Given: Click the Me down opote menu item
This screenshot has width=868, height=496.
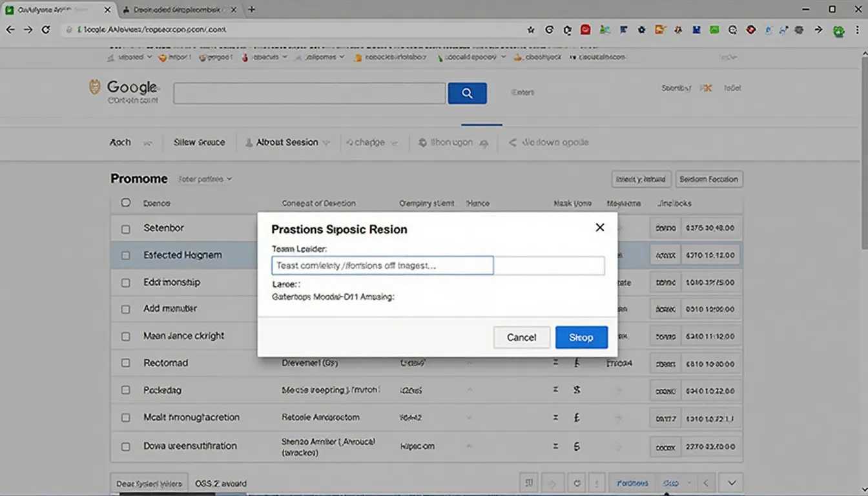Looking at the screenshot, I should (x=548, y=143).
